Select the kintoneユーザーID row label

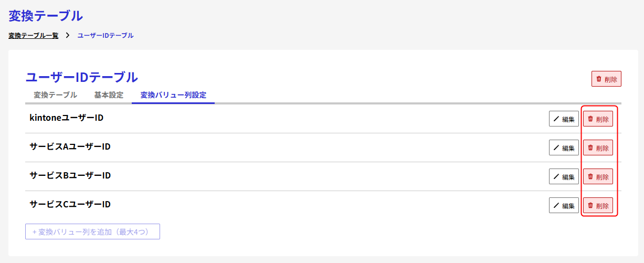[x=67, y=118]
